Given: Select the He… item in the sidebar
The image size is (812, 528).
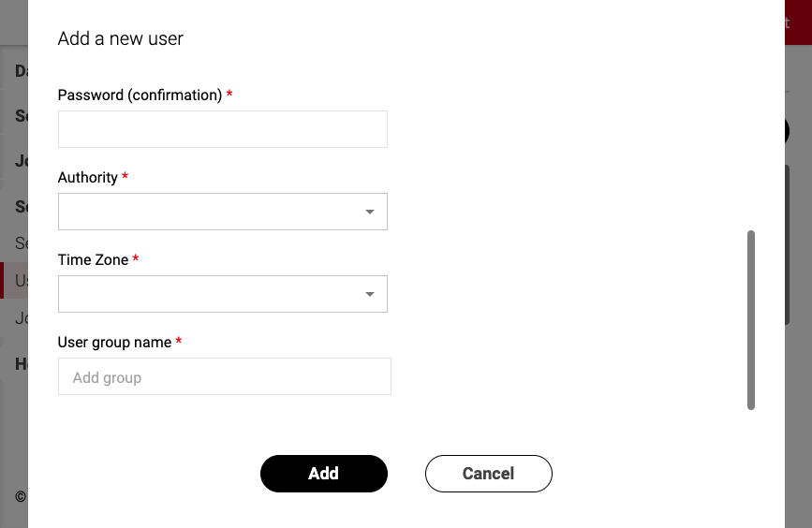Looking at the screenshot, I should coord(21,364).
